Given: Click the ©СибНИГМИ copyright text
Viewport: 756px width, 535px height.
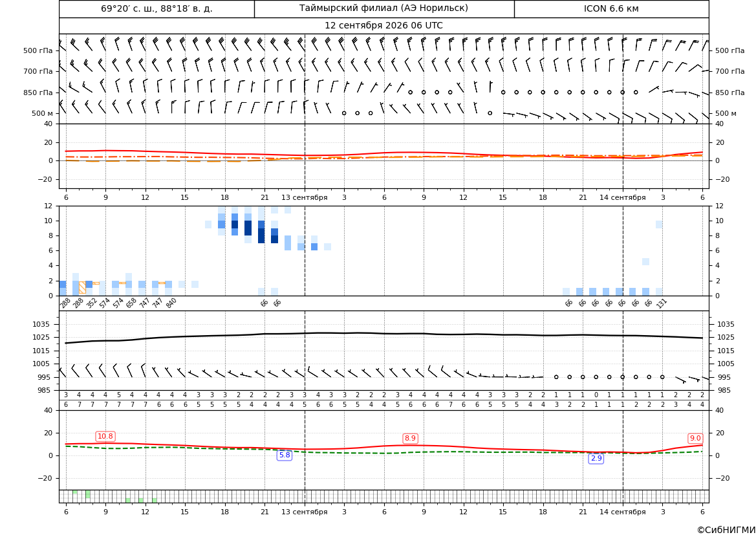Looking at the screenshot, I should coord(726,530).
